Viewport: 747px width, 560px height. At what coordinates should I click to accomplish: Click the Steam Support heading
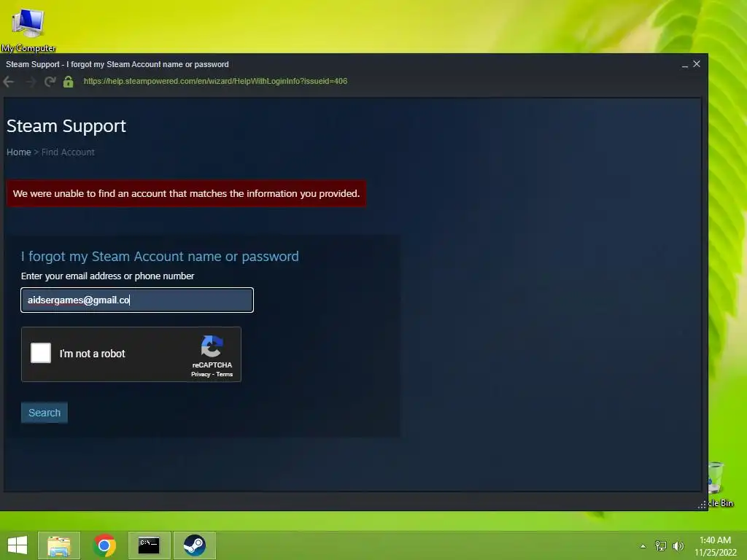click(x=66, y=126)
